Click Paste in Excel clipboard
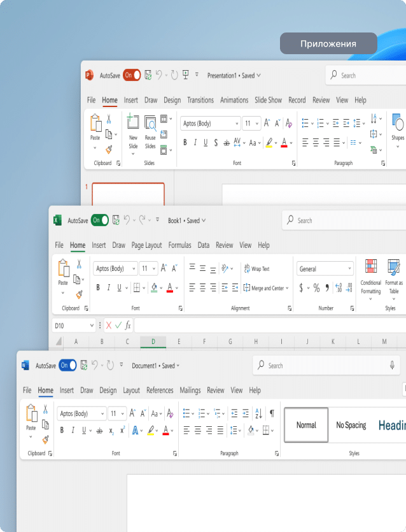406x532 pixels. [x=63, y=277]
